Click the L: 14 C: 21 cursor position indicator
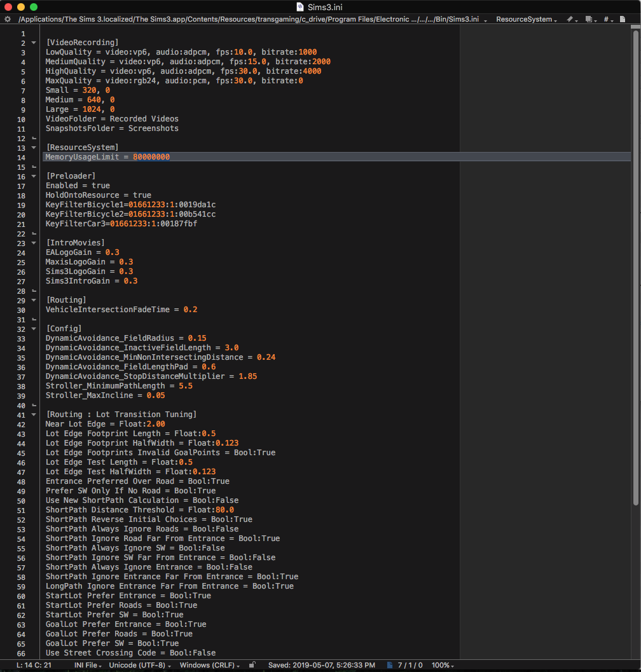This screenshot has width=641, height=672. coord(34,665)
